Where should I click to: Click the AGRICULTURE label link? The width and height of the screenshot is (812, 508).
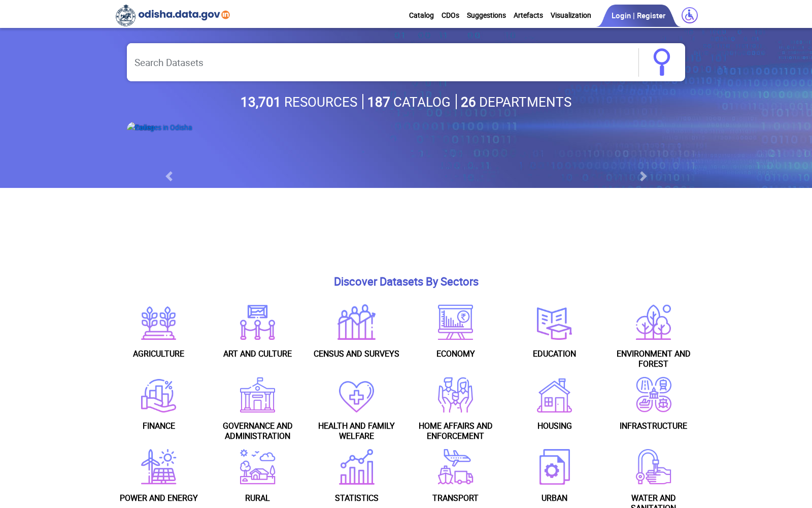click(x=158, y=354)
